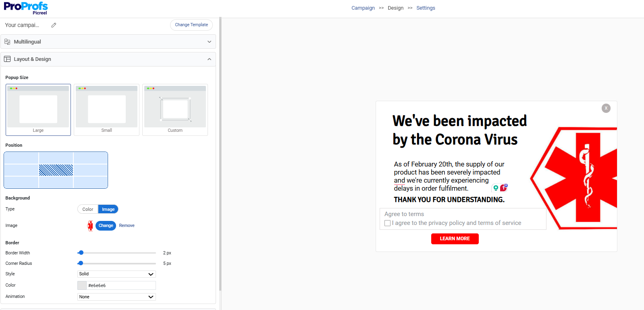The width and height of the screenshot is (644, 310).
Task: Select the Custom popup size option
Action: pyautogui.click(x=175, y=110)
